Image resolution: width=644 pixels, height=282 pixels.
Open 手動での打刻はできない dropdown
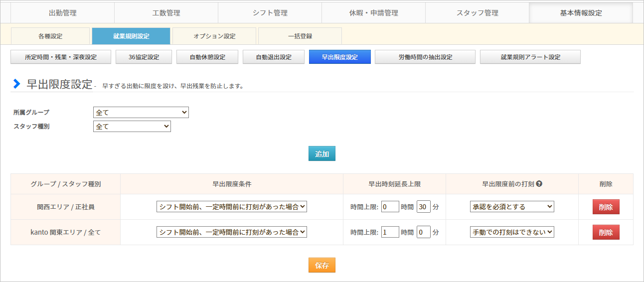point(511,232)
